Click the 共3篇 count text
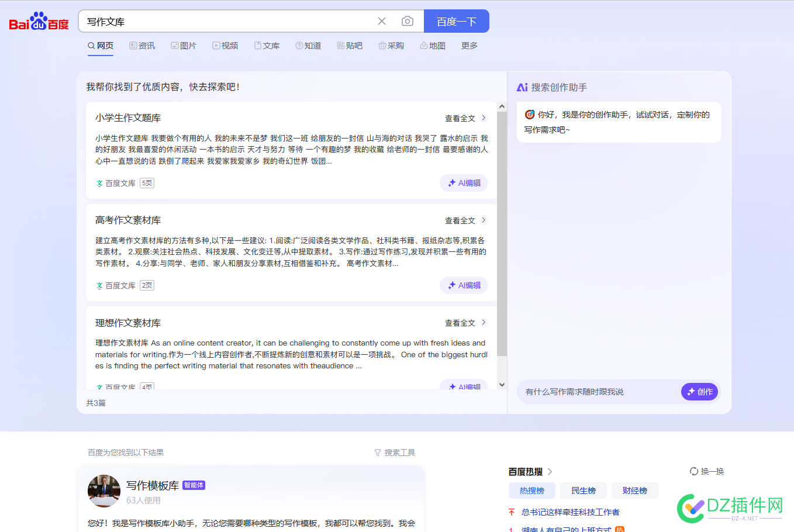Viewport: 794px width, 532px height. pyautogui.click(x=96, y=403)
